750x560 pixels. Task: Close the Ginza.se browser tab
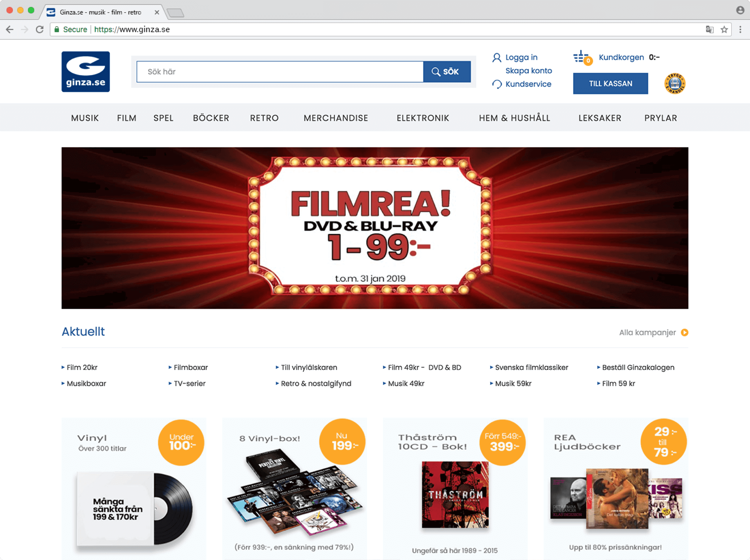coord(157,12)
